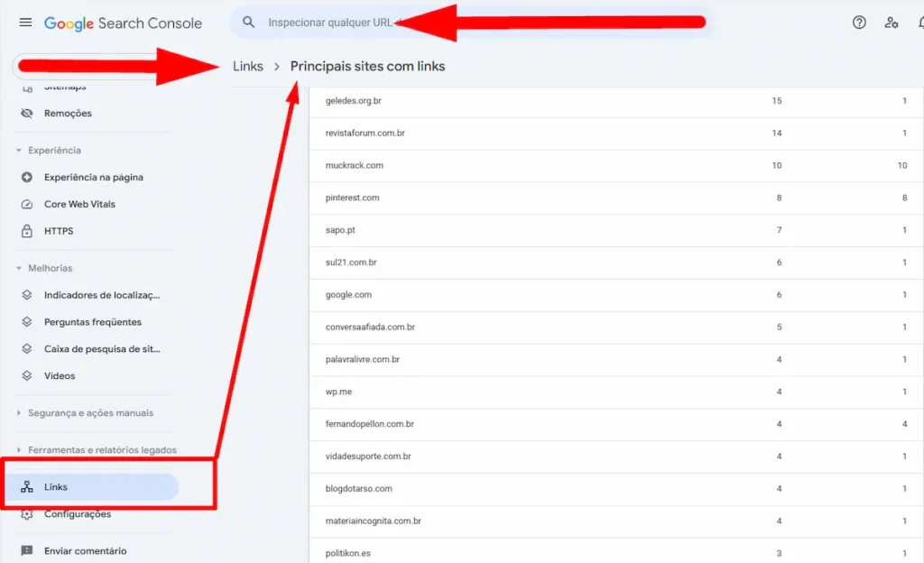Open Perguntas freqüentes report
This screenshot has height=563, width=924.
tap(93, 322)
